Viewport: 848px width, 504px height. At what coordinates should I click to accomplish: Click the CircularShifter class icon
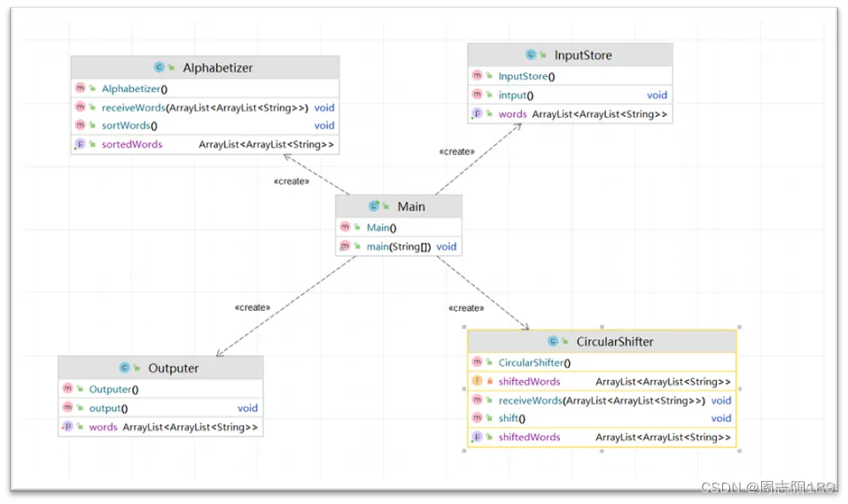[553, 341]
